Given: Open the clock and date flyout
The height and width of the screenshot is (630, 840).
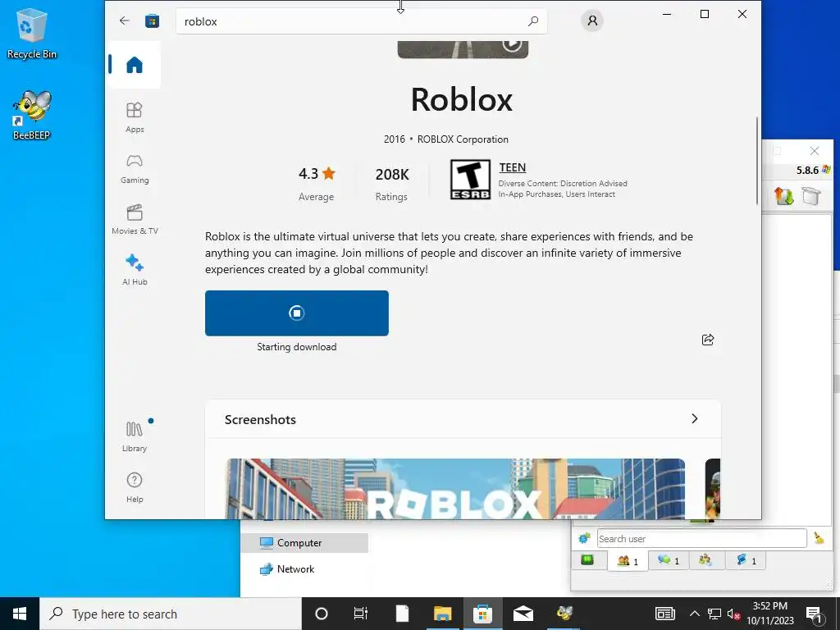Looking at the screenshot, I should pyautogui.click(x=770, y=614).
